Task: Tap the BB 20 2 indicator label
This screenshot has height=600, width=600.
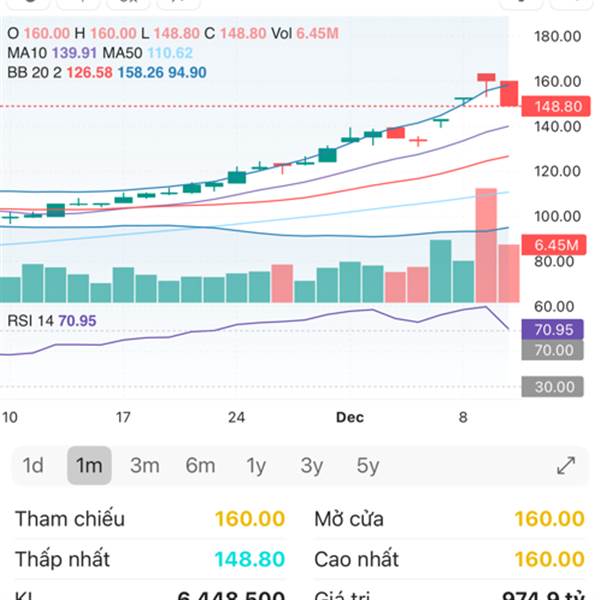Action: 34,72
